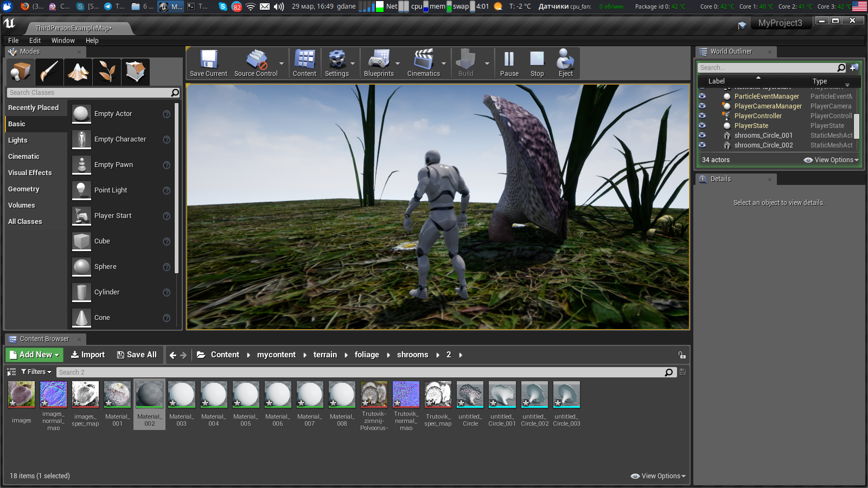The image size is (868, 488).
Task: Hide shrooms_Circle_001 using its eye icon
Action: click(x=702, y=136)
